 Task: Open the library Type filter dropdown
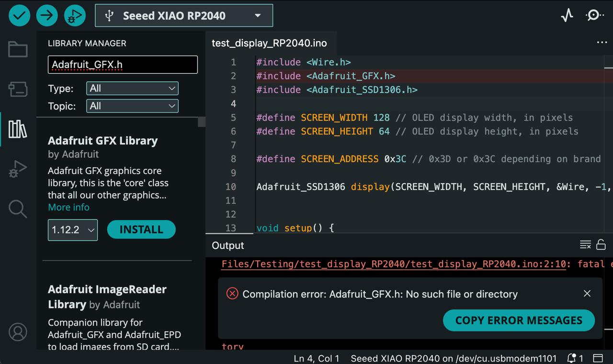[132, 88]
